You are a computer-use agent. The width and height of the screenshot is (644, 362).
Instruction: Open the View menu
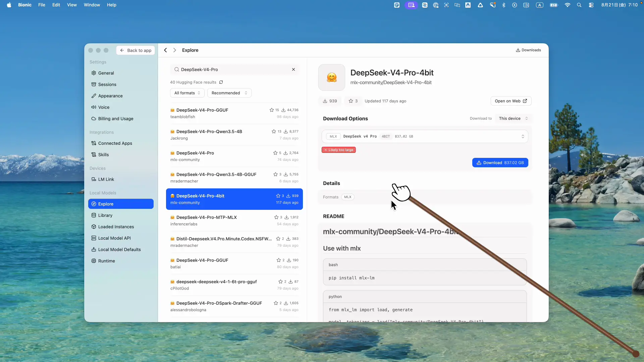(x=72, y=5)
